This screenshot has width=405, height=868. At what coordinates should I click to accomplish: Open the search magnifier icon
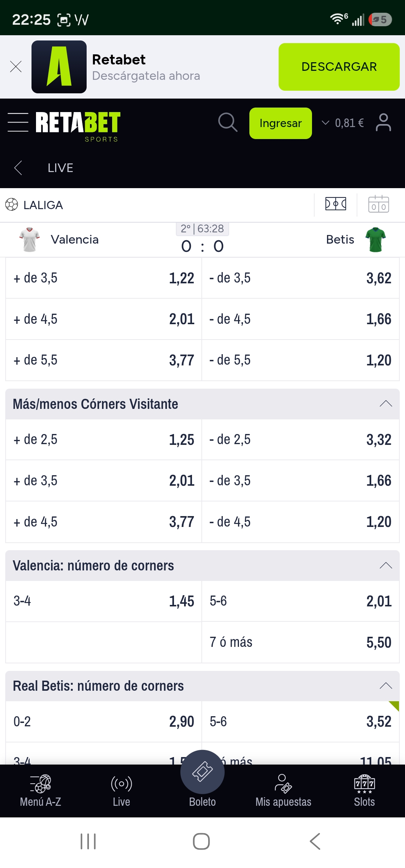(228, 123)
